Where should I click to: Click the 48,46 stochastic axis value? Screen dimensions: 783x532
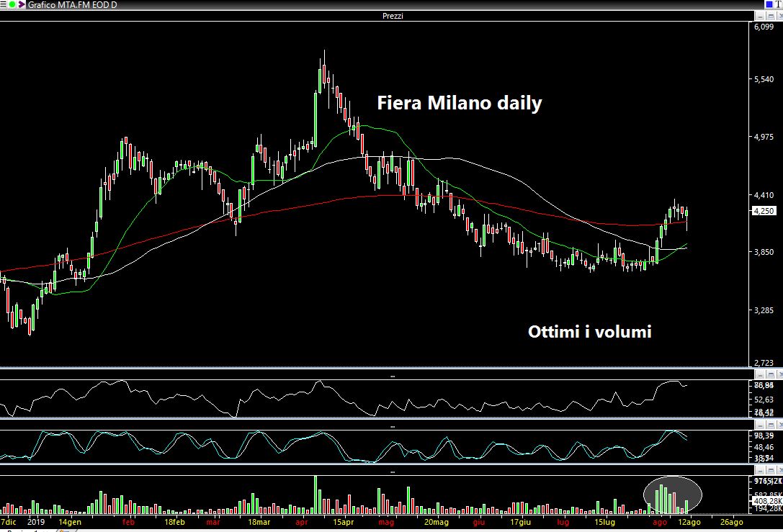click(x=764, y=446)
